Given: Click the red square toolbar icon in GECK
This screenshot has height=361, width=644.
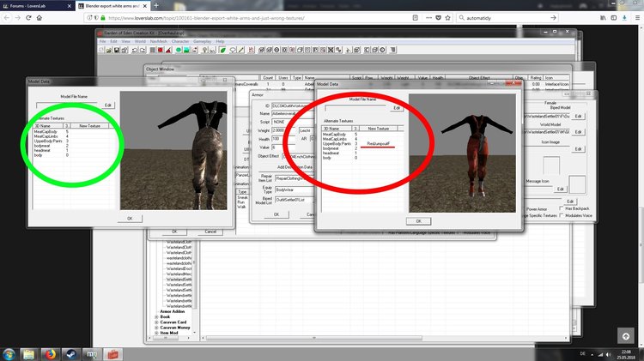Looking at the screenshot, I should 161,50.
